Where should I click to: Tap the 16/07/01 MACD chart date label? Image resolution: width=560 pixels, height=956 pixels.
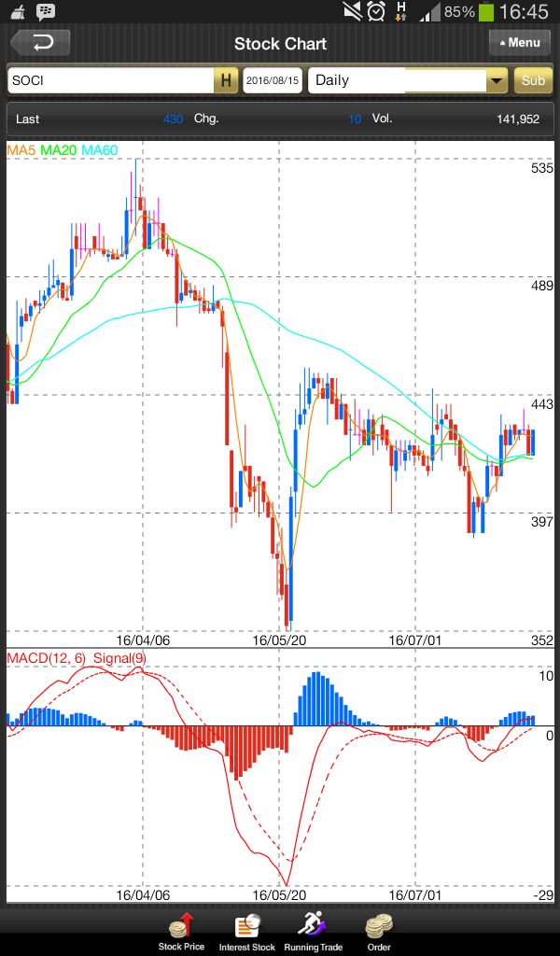(x=415, y=895)
